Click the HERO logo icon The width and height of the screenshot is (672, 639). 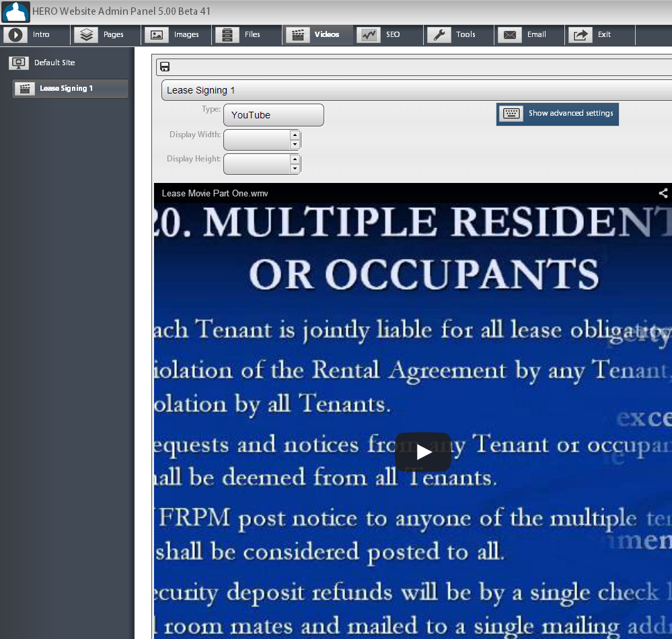click(15, 12)
